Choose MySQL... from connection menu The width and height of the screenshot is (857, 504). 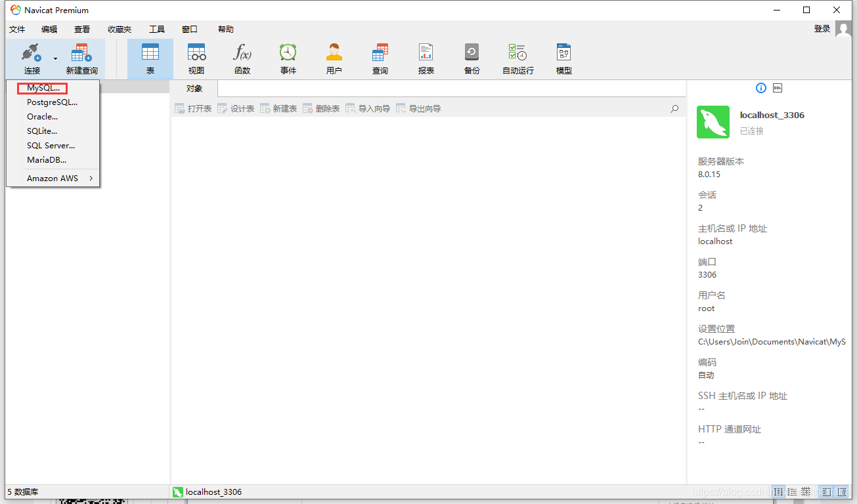[x=53, y=88]
